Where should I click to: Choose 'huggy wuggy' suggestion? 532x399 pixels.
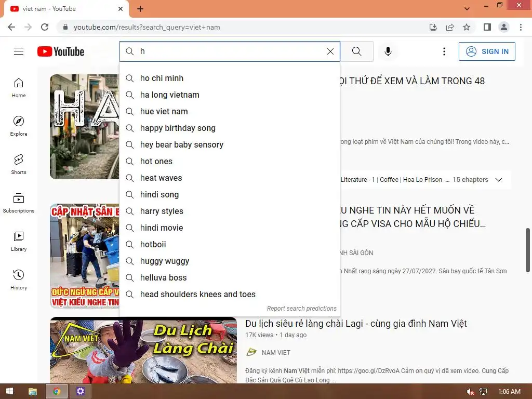tap(230, 261)
